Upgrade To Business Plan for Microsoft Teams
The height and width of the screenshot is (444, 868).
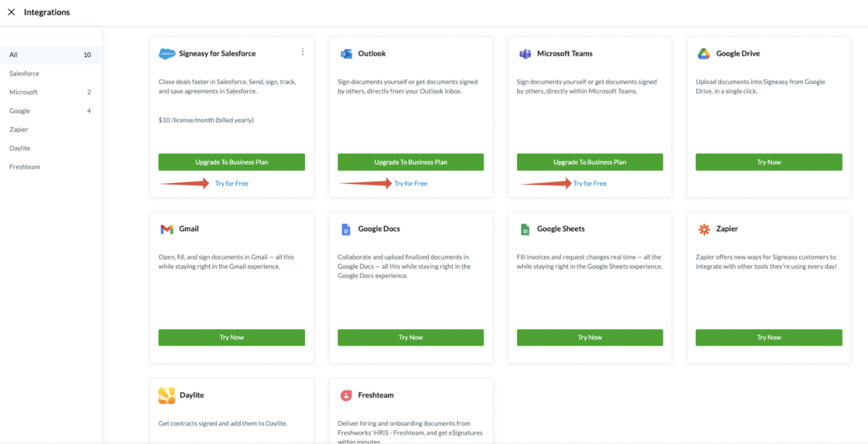tap(590, 162)
